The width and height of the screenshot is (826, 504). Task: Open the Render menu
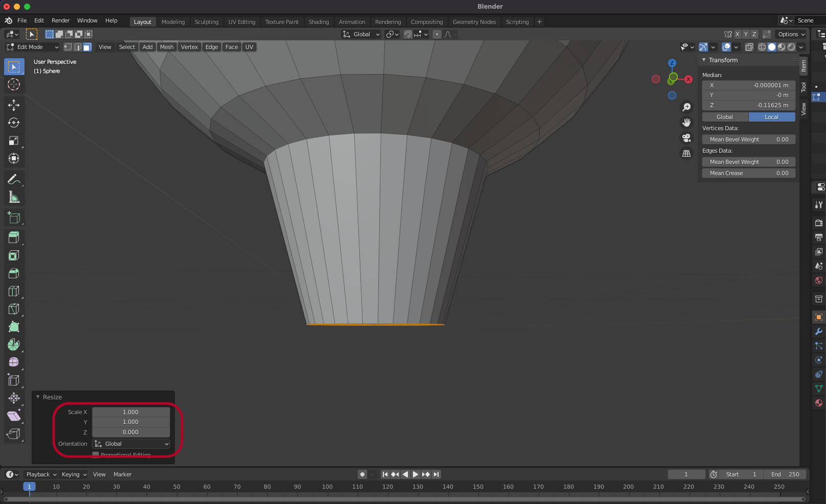[x=60, y=20]
